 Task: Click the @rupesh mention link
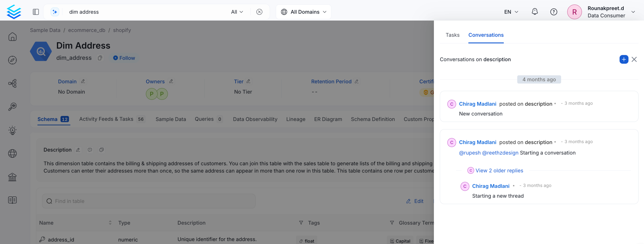coord(470,153)
